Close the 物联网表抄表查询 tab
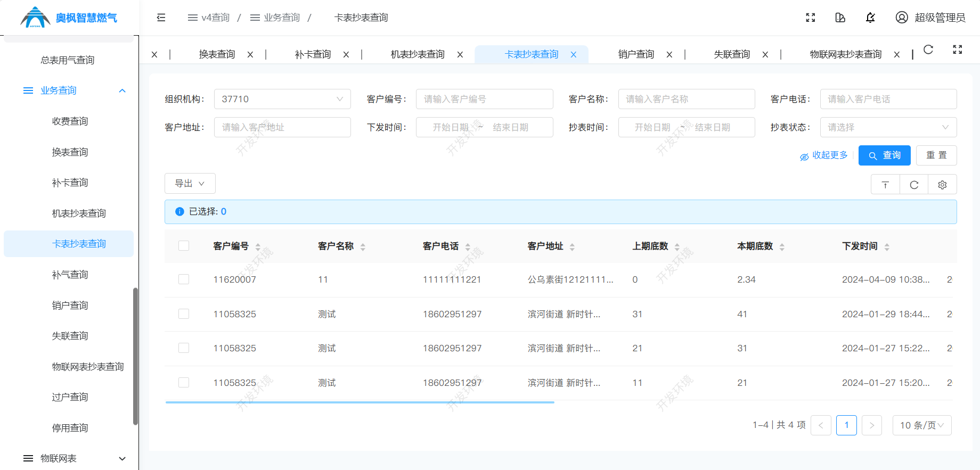Screen dimensions: 980x470 [x=897, y=54]
